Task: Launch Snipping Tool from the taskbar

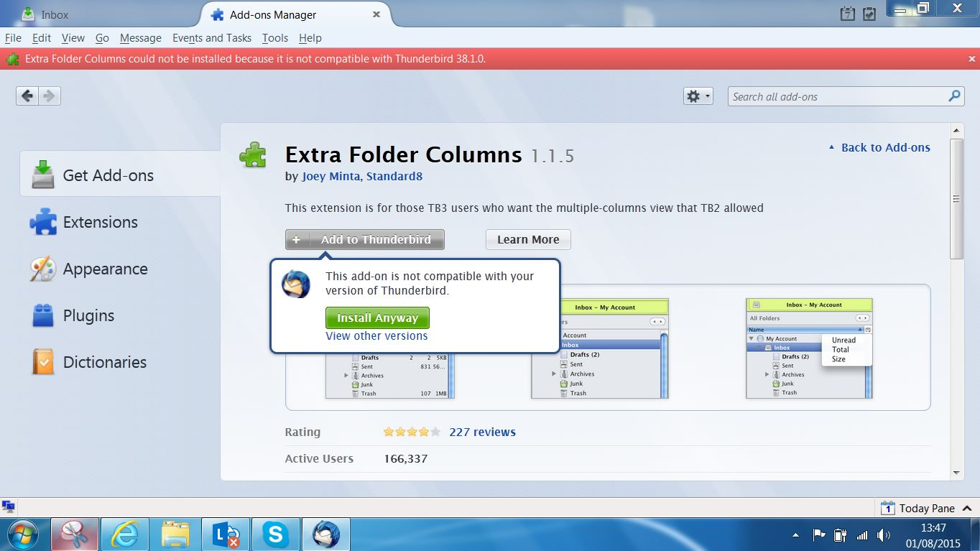Action: (75, 534)
